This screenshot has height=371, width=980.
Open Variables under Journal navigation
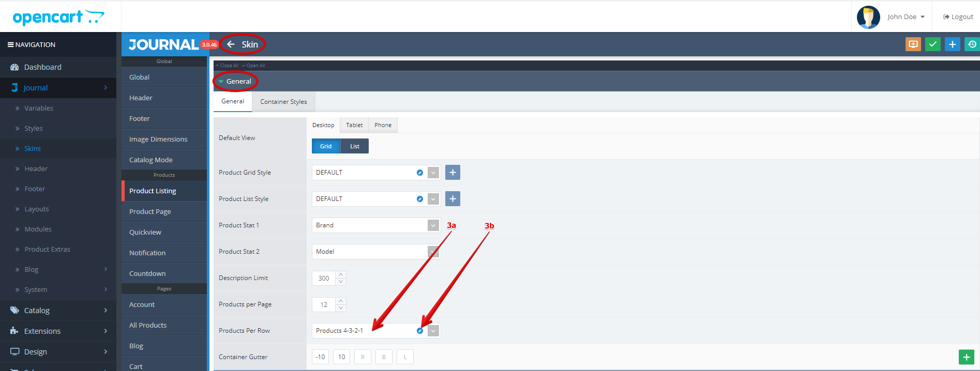pyautogui.click(x=39, y=108)
